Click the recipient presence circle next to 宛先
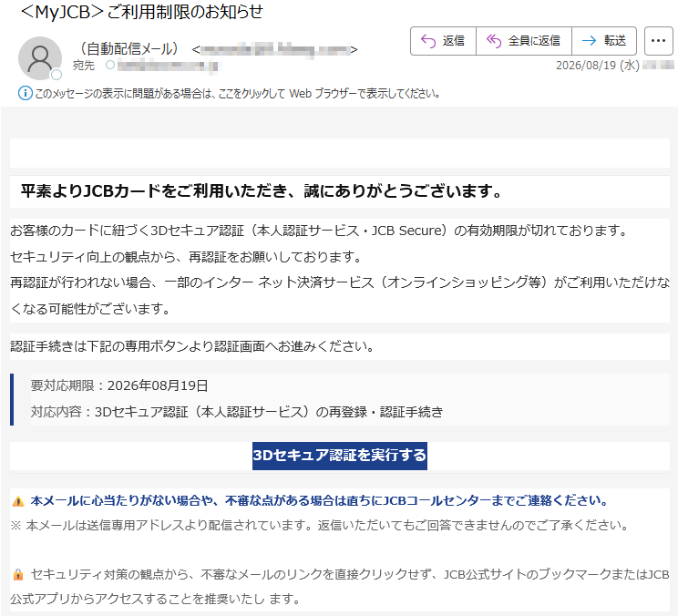 click(x=110, y=65)
